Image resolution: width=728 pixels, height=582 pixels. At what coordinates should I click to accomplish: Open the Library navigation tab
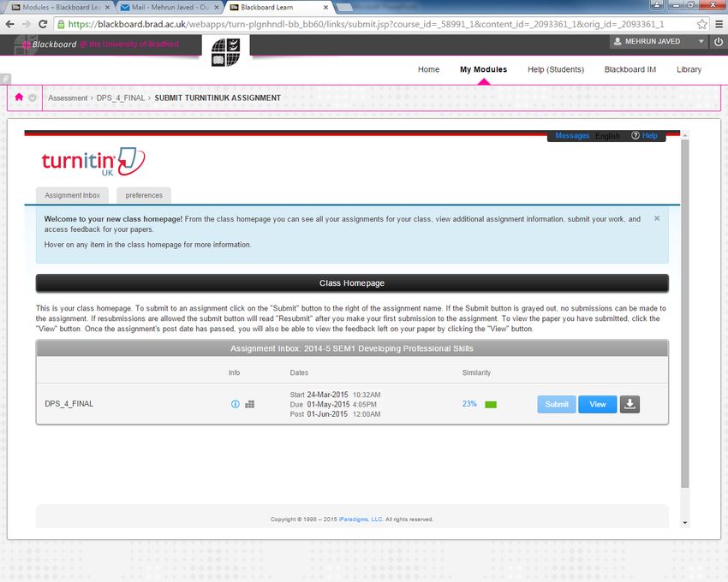(x=689, y=69)
